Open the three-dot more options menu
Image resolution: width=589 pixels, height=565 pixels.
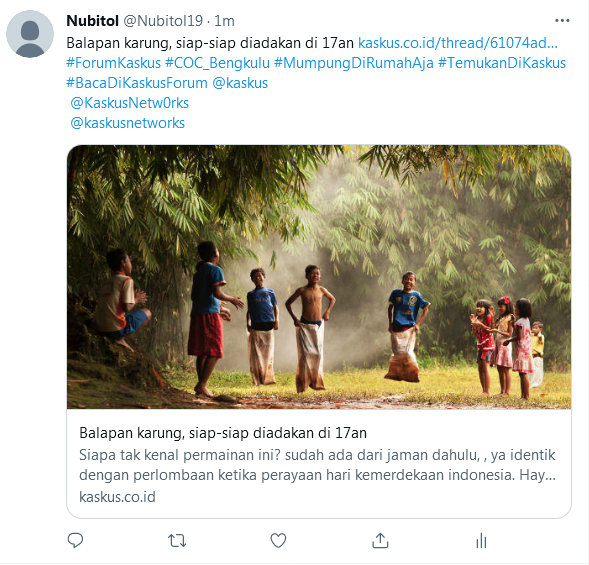562,21
